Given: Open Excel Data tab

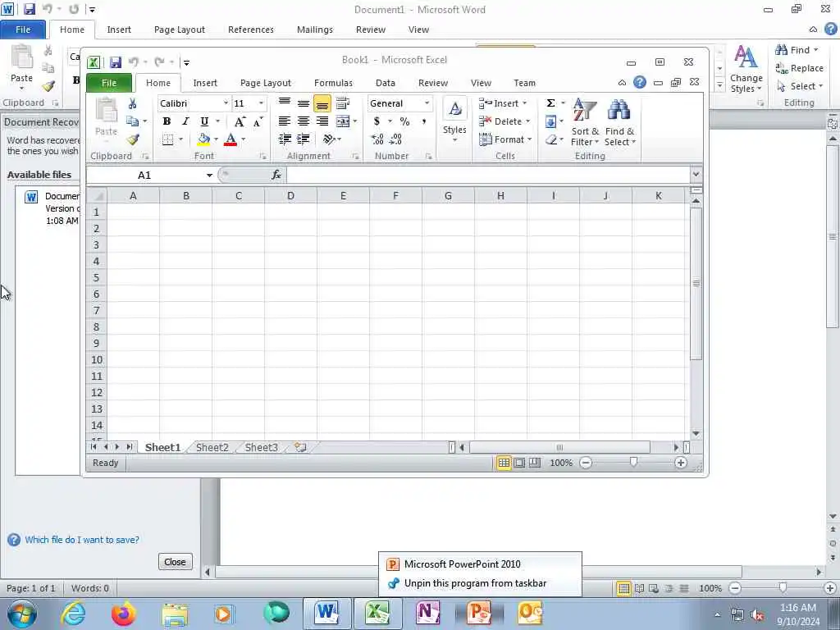Looking at the screenshot, I should pyautogui.click(x=386, y=83).
